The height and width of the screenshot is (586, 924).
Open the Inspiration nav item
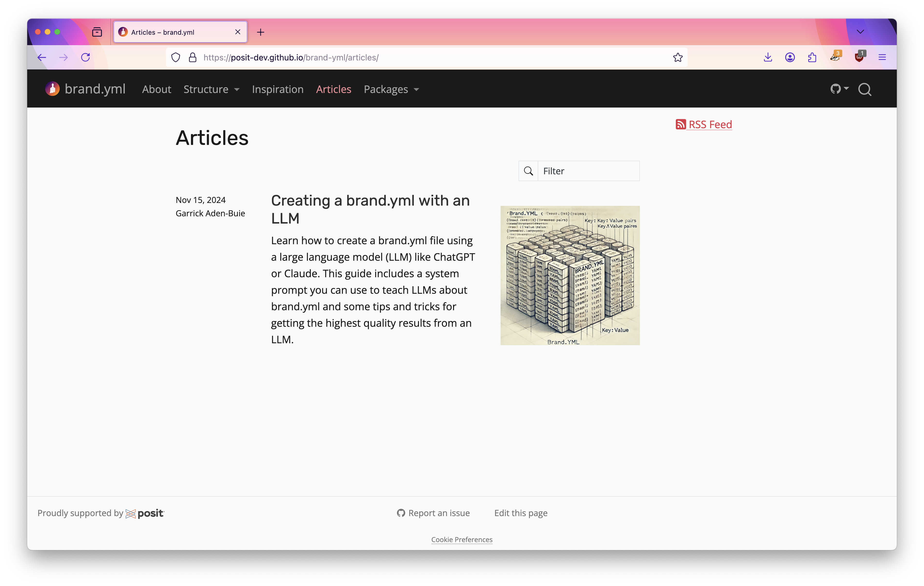click(277, 90)
